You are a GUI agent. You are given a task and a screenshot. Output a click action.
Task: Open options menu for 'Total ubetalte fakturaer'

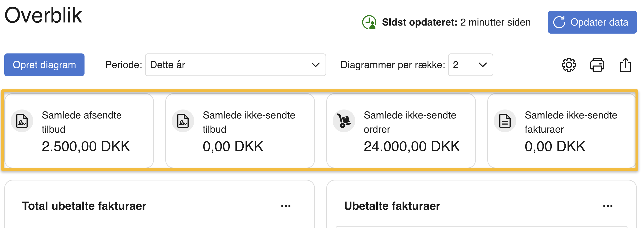(x=286, y=206)
